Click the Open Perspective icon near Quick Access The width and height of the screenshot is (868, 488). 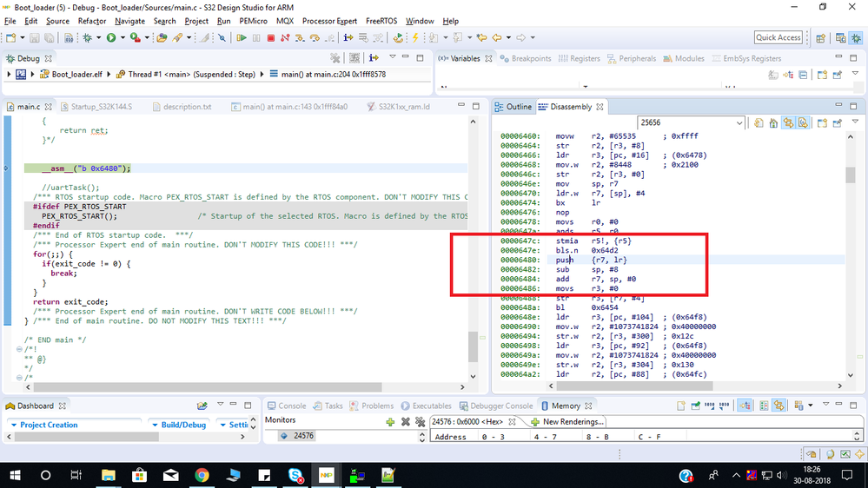click(x=821, y=37)
